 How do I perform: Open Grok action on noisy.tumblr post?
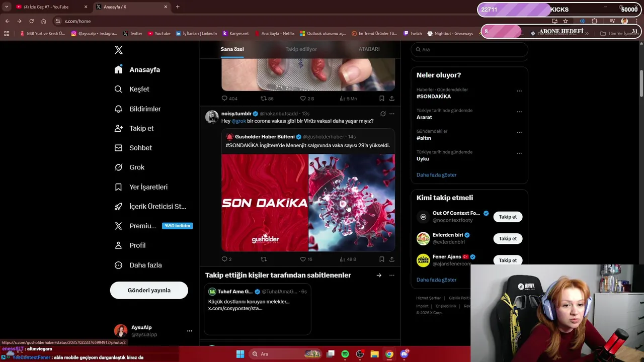pos(383,114)
